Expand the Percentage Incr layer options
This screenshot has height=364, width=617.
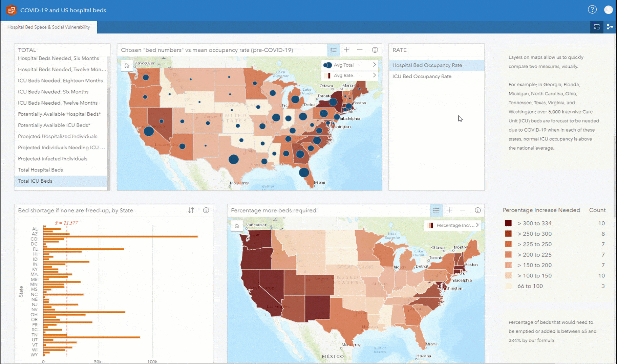click(x=477, y=225)
